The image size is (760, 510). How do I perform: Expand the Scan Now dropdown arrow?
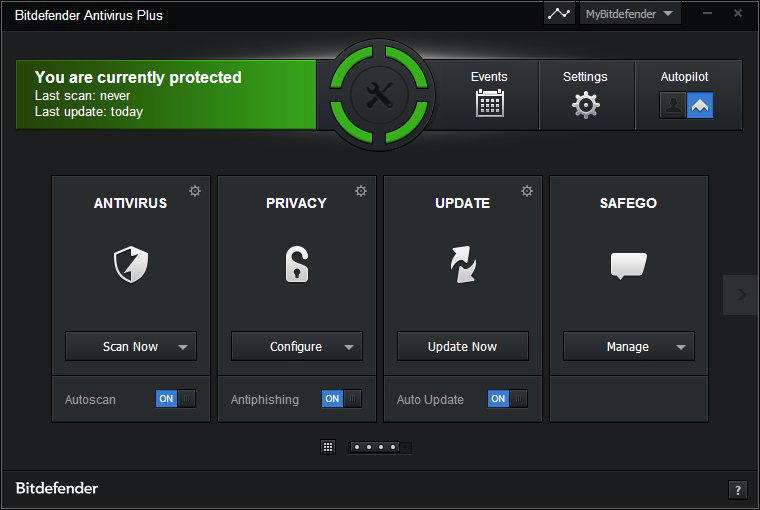pos(183,347)
